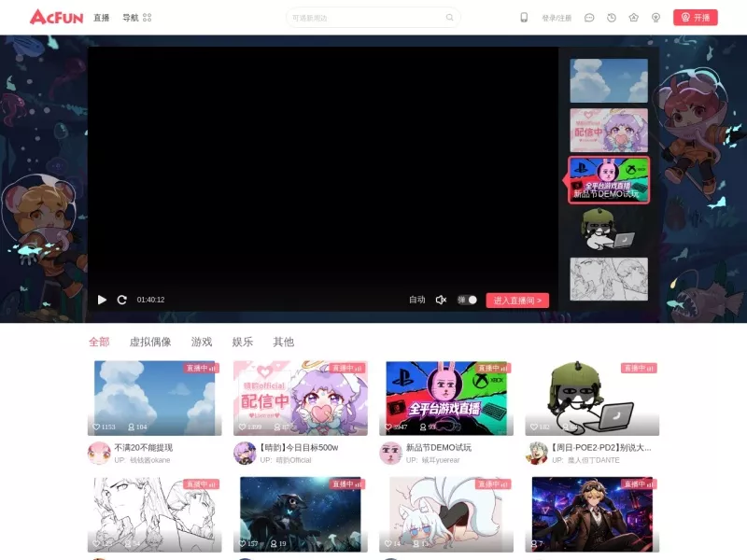Screen dimensions: 747x560
Task: Click the AcFun logo
Action: [56, 18]
